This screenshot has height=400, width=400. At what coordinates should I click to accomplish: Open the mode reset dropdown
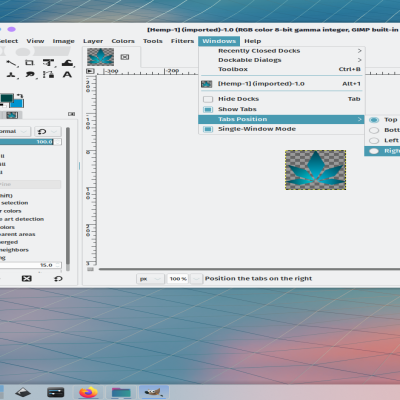pyautogui.click(x=48, y=131)
